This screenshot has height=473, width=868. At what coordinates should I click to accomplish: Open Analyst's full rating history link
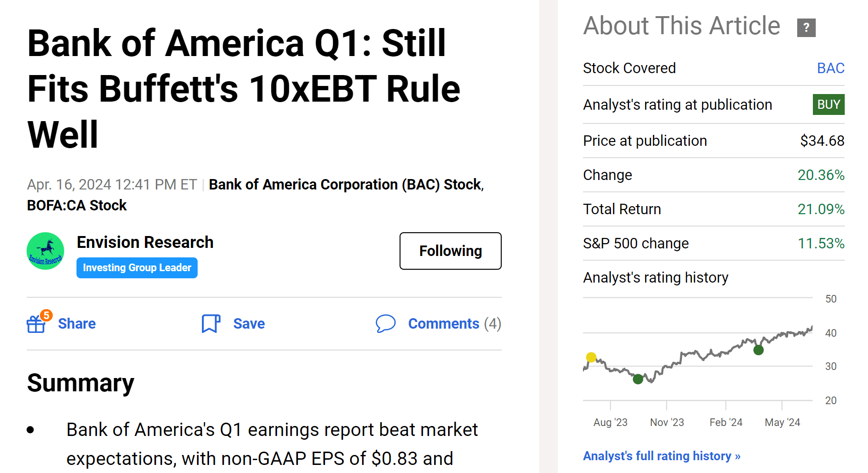tap(661, 456)
